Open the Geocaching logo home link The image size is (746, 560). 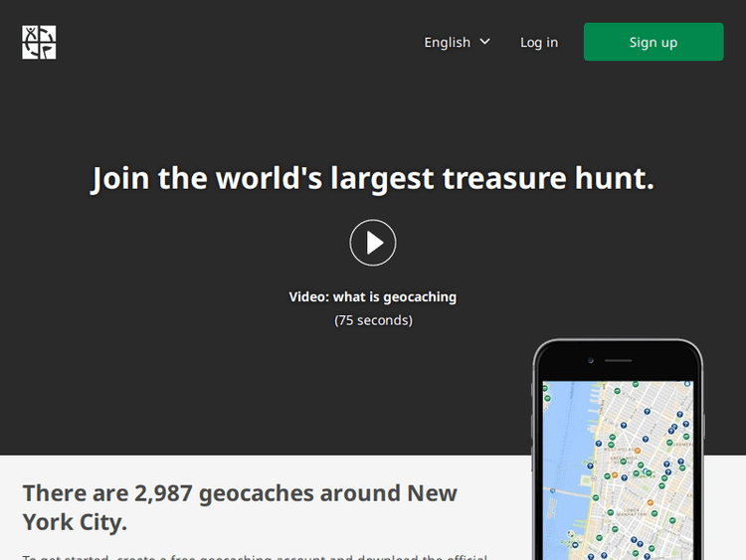click(x=39, y=43)
